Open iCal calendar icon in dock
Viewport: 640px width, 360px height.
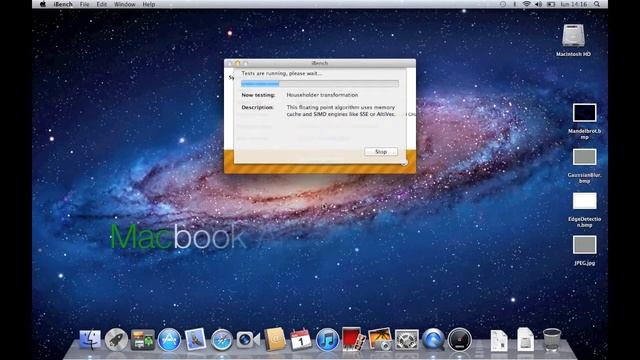click(300, 340)
